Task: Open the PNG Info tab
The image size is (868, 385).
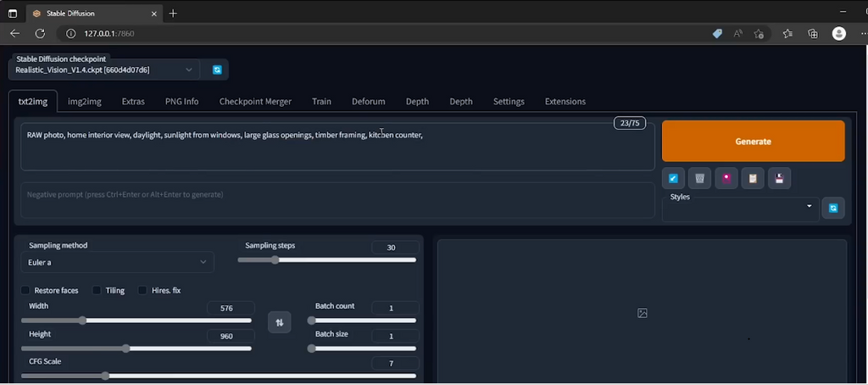Action: click(181, 102)
